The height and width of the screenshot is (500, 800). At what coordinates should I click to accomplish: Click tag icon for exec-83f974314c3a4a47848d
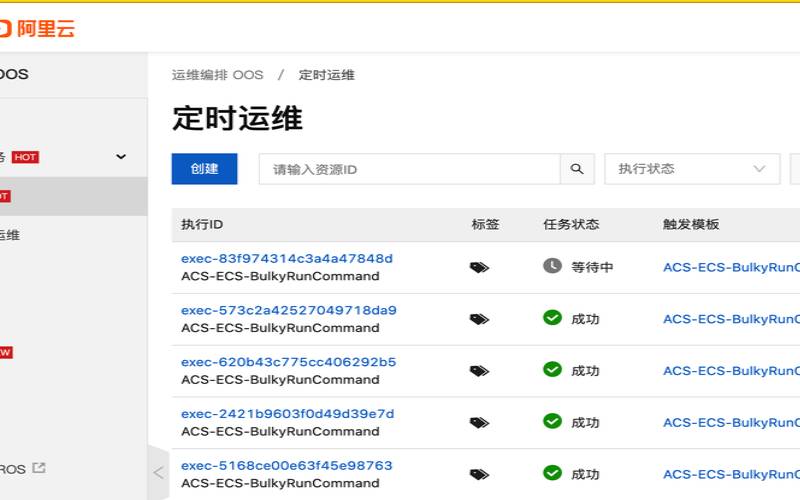tap(479, 267)
